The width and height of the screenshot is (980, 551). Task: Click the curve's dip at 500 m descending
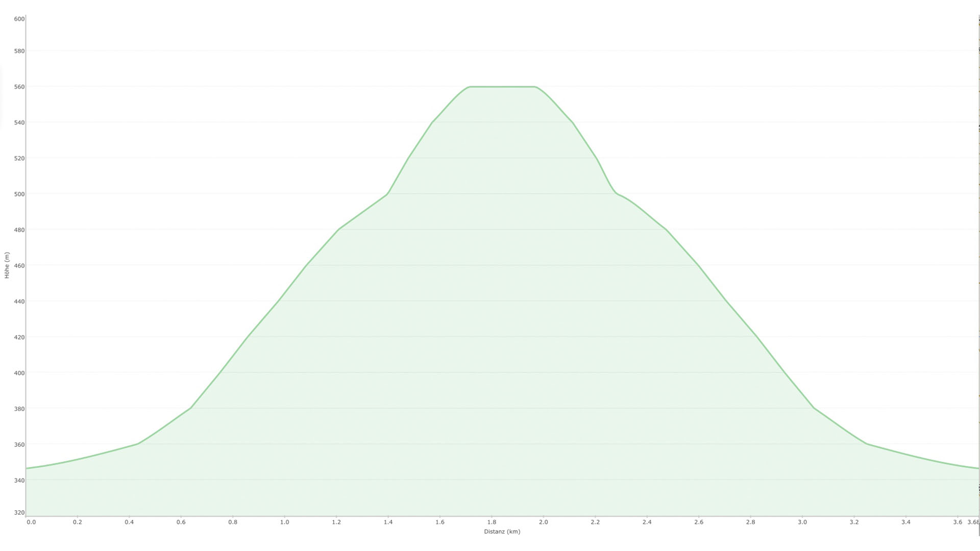617,193
